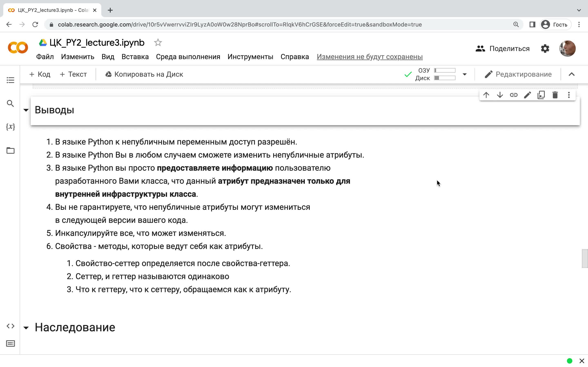Open the find and replace search icon
Viewport: 588px width, 367px height.
pos(10,103)
